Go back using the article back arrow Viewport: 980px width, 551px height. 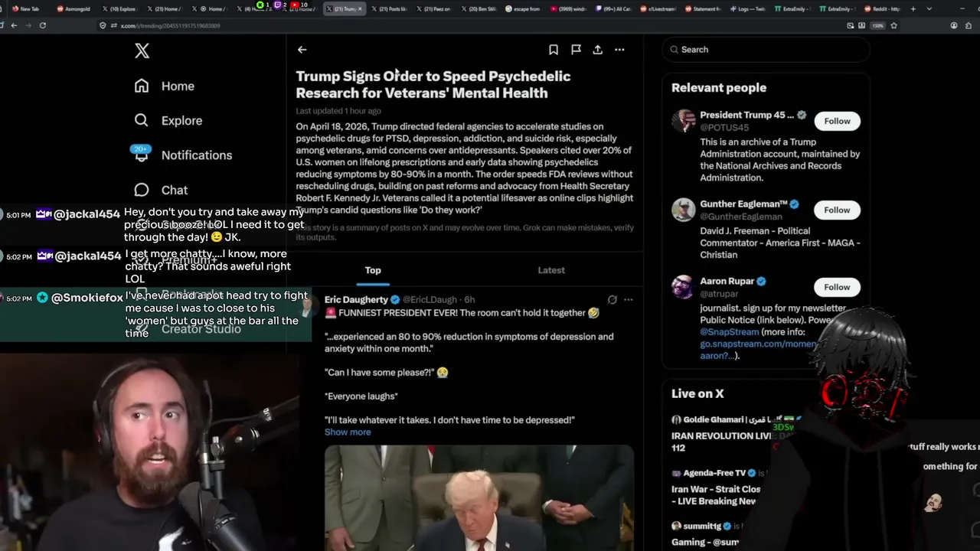pyautogui.click(x=302, y=50)
